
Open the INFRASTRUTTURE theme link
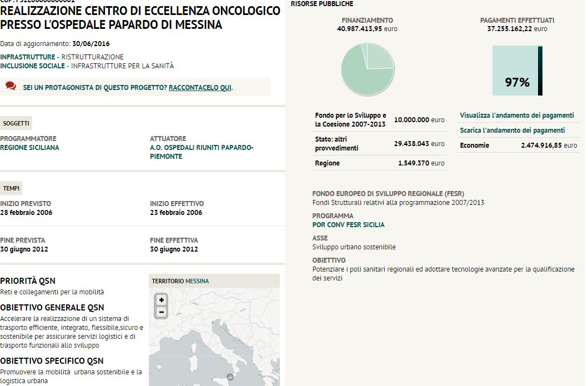coord(28,57)
